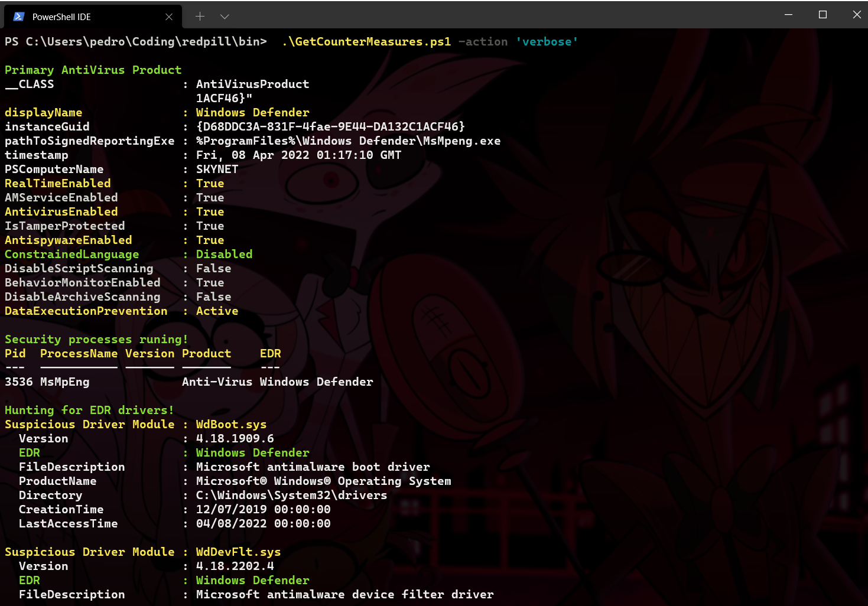Click the Disabled value of ConstrainedLanguage
The image size is (868, 606).
224,255
